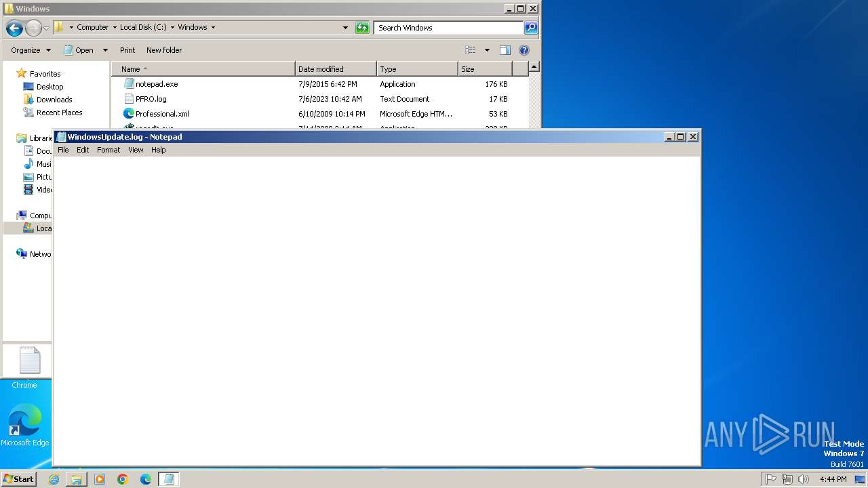Viewport: 868px width, 488px height.
Task: Select the Professional.xml file
Action: click(162, 114)
